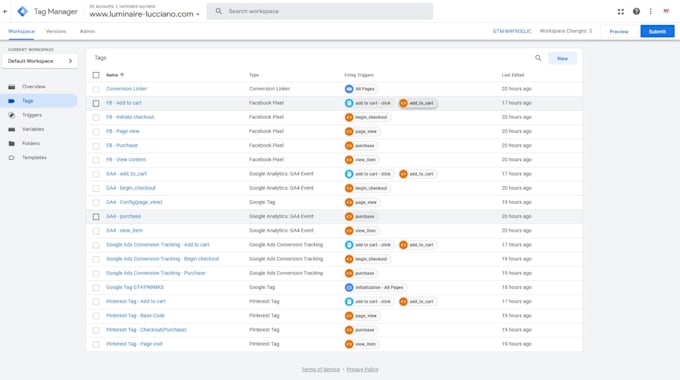Click the Triggers sidebar icon
The height and width of the screenshot is (380, 680).
12,115
